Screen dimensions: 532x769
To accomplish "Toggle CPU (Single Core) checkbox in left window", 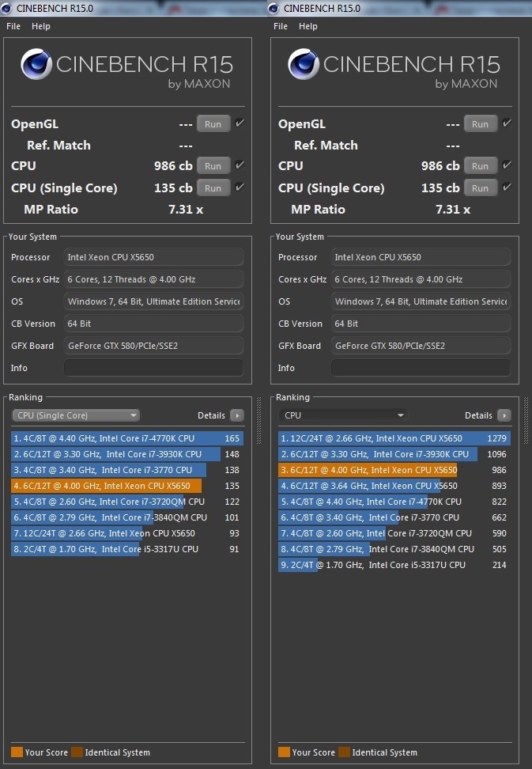I will [x=240, y=188].
